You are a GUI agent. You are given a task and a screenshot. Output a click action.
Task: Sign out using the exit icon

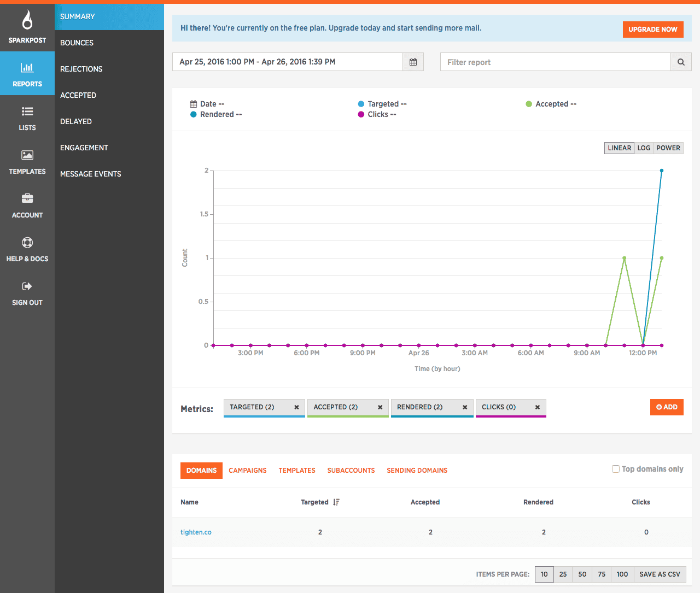click(x=27, y=286)
